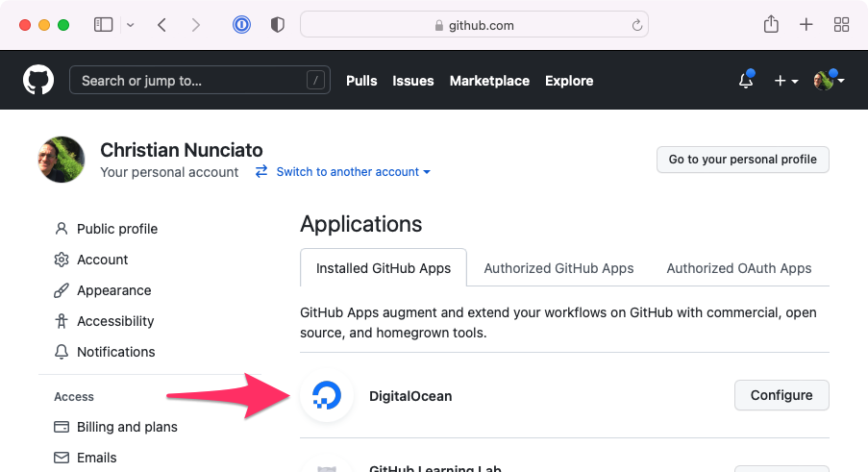Open Accessibility settings
868x472 pixels.
click(x=104, y=321)
